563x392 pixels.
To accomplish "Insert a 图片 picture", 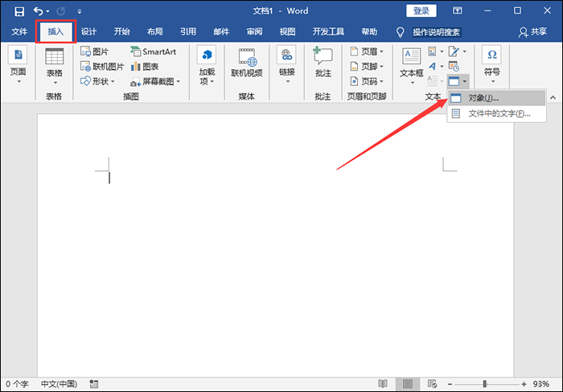I will tap(94, 51).
